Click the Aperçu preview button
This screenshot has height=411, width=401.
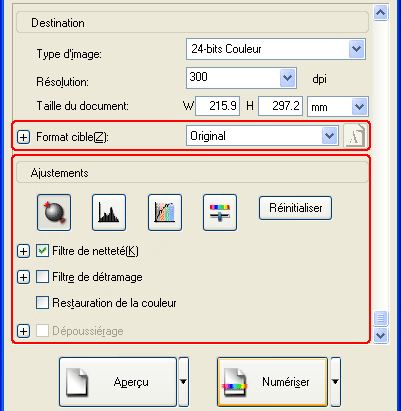coord(118,382)
